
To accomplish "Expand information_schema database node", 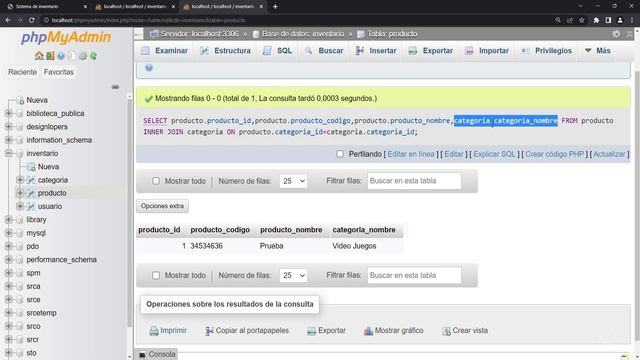I will coord(9,140).
